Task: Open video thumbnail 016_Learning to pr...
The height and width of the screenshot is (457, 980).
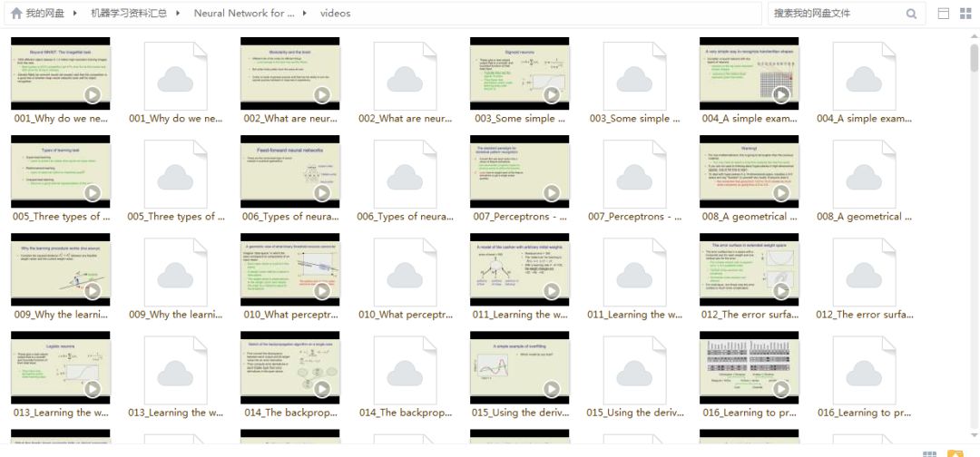Action: pyautogui.click(x=749, y=368)
